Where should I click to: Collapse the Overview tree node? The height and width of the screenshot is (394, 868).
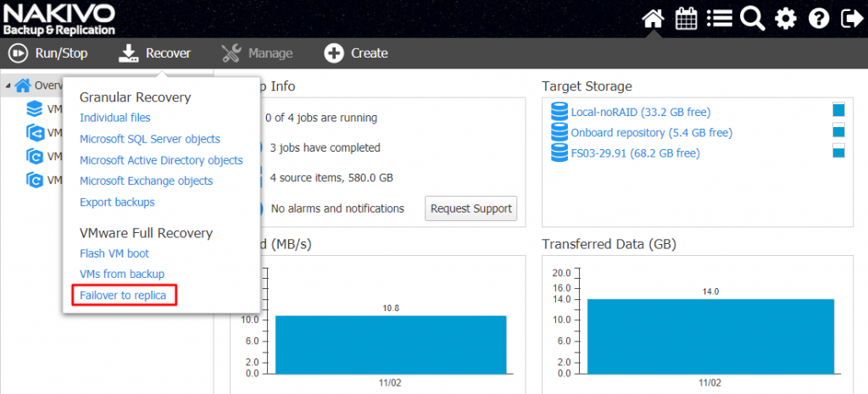pyautogui.click(x=8, y=86)
